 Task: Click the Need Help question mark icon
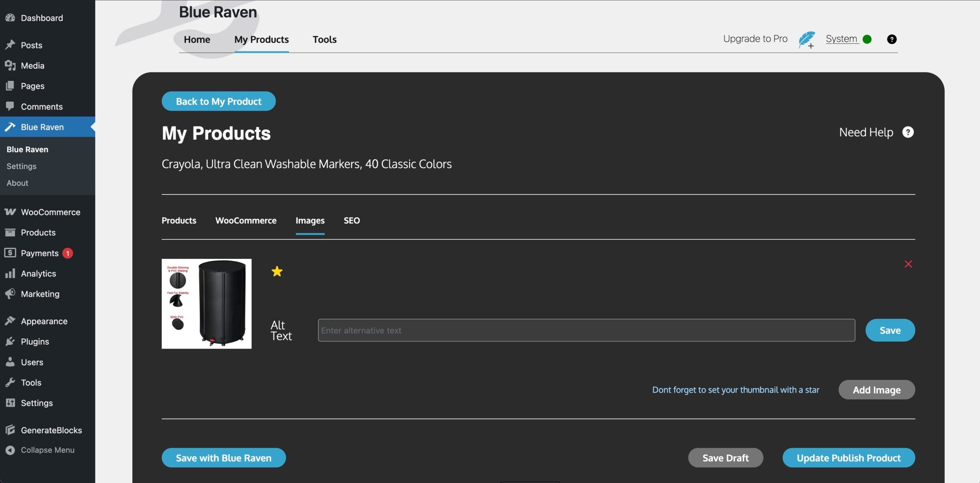pyautogui.click(x=908, y=132)
